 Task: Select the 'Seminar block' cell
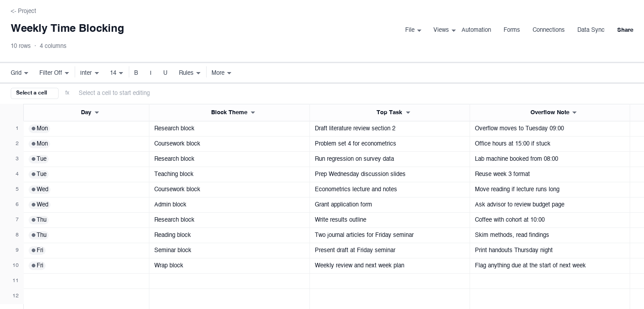(x=229, y=250)
